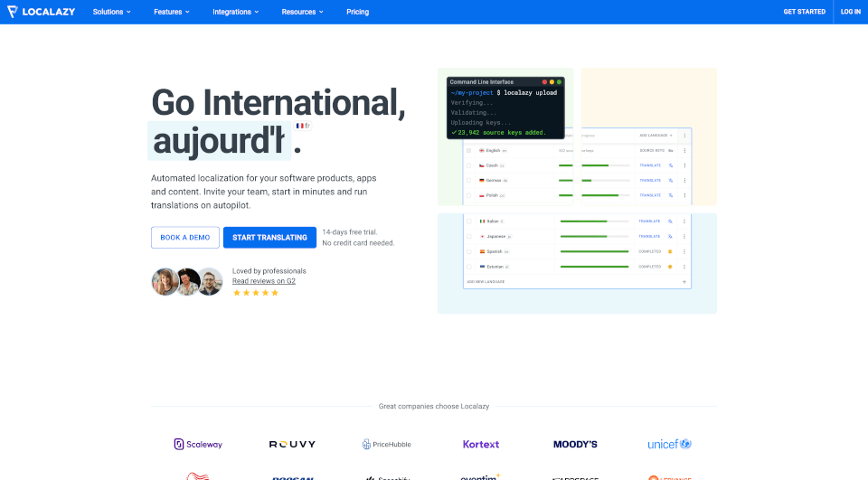The width and height of the screenshot is (868, 480).
Task: Click the smiley icon in Spanish row
Action: coord(670,251)
